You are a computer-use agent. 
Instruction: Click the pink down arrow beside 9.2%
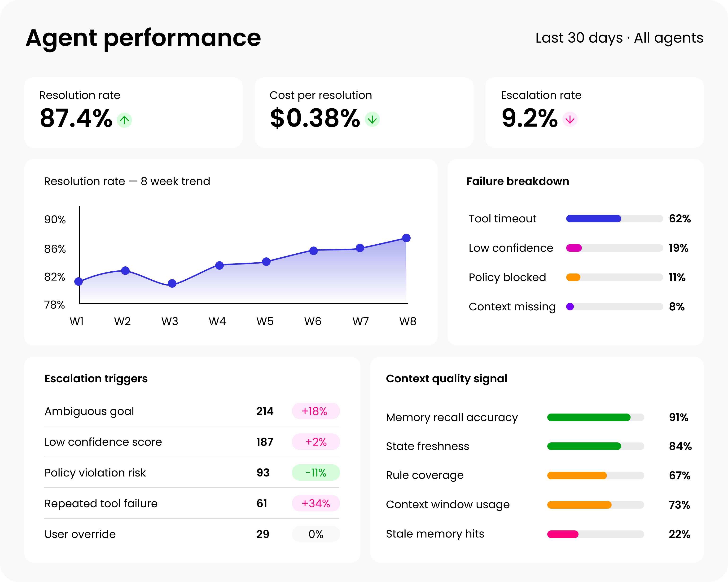[x=570, y=119]
